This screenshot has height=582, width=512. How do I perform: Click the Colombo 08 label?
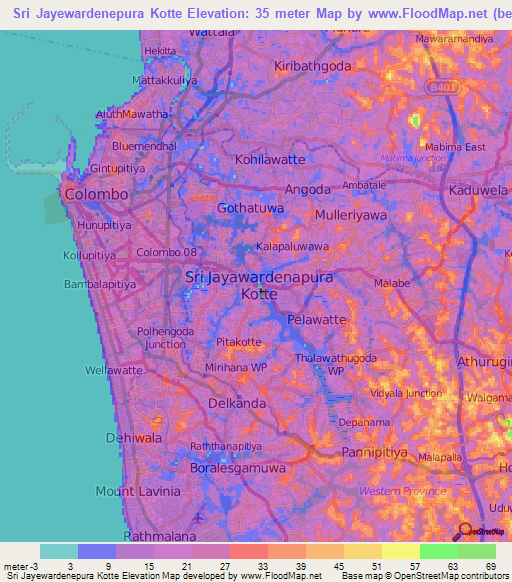click(166, 252)
